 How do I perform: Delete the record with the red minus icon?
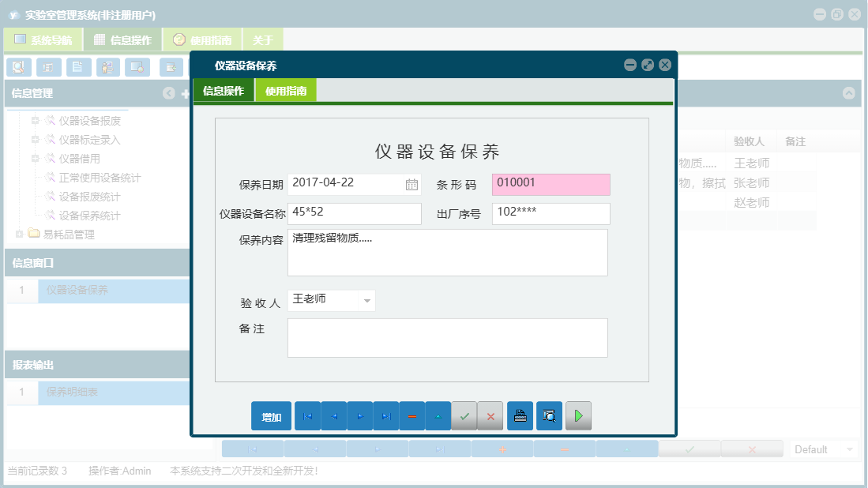(412, 415)
